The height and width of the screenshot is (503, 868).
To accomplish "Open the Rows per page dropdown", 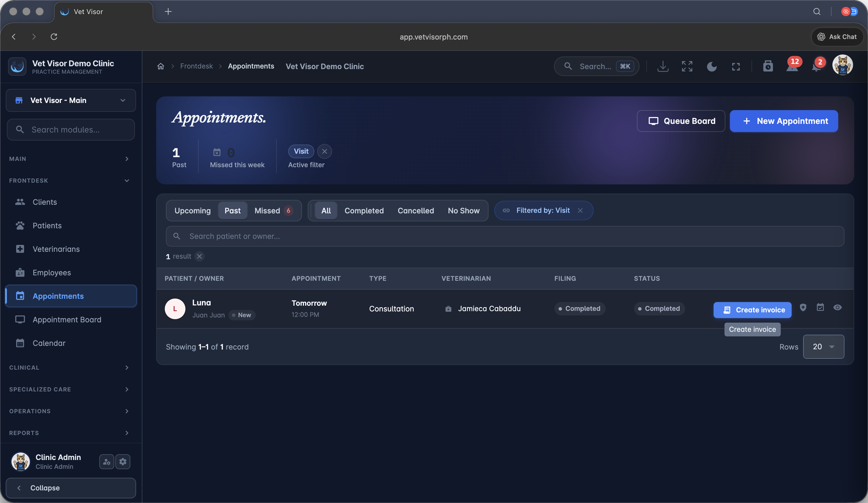I will [824, 347].
